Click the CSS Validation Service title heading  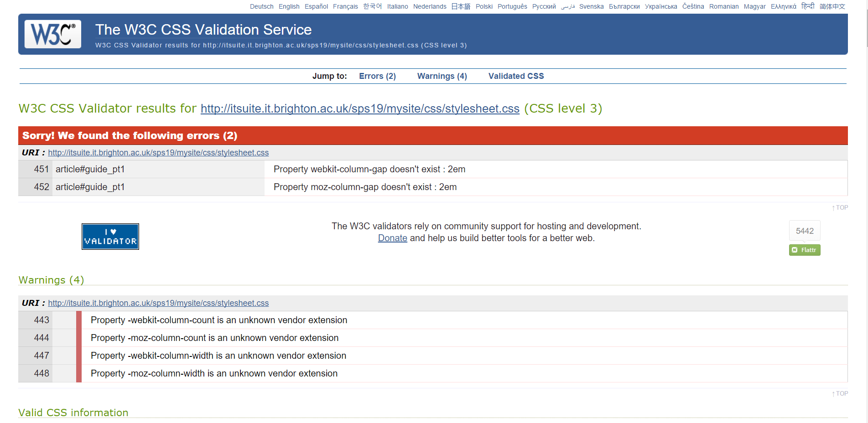[203, 30]
